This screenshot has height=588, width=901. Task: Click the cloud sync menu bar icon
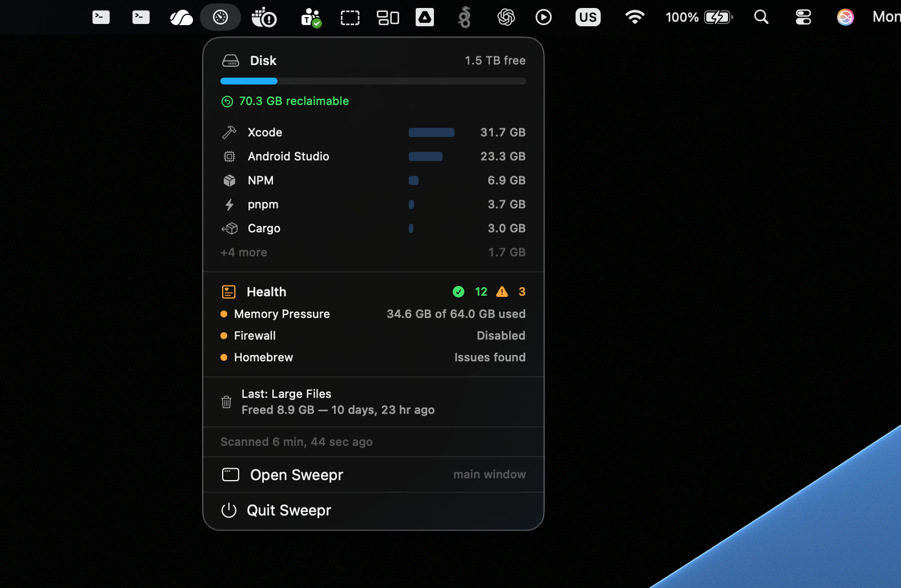pyautogui.click(x=182, y=18)
